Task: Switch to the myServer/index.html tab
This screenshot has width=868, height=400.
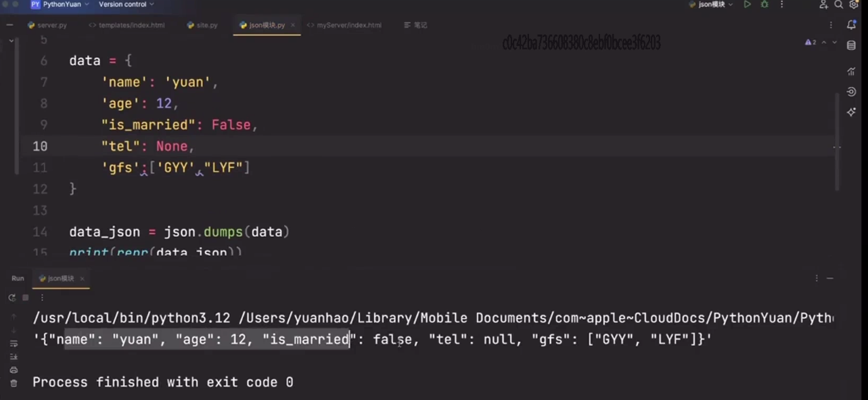Action: tap(344, 25)
